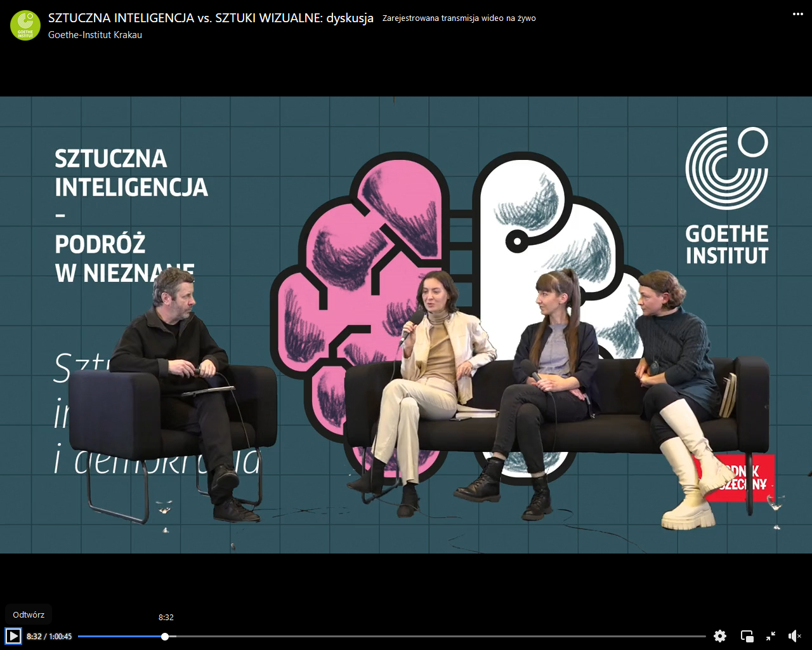Exit fullscreen using the collapse arrows icon
The width and height of the screenshot is (812, 650).
pos(771,636)
